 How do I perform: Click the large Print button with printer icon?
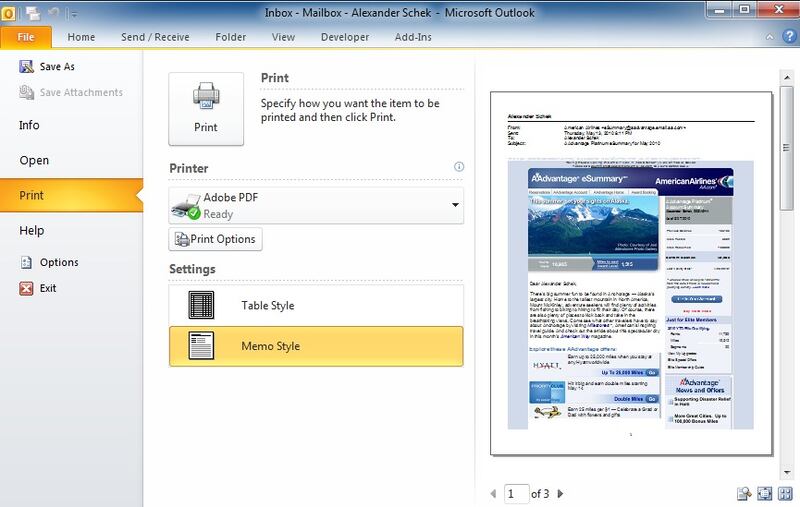206,109
